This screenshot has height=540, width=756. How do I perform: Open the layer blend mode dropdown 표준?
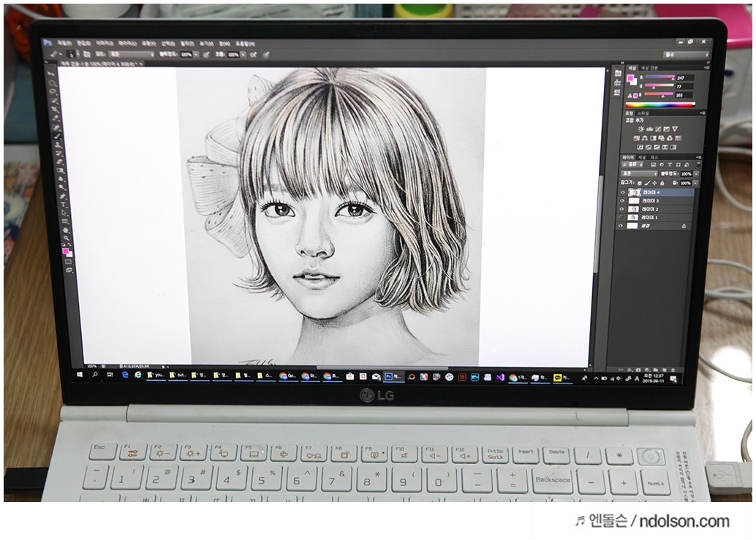click(639, 173)
